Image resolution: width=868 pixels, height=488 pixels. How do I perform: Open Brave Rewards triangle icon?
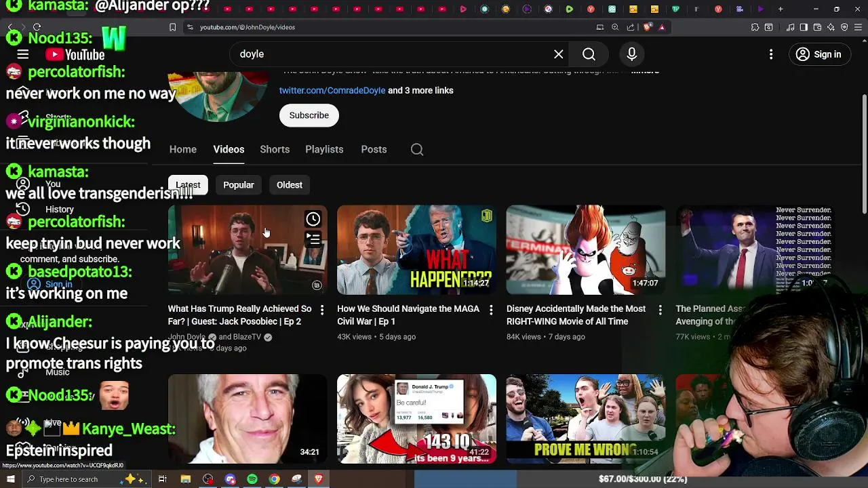tap(662, 27)
